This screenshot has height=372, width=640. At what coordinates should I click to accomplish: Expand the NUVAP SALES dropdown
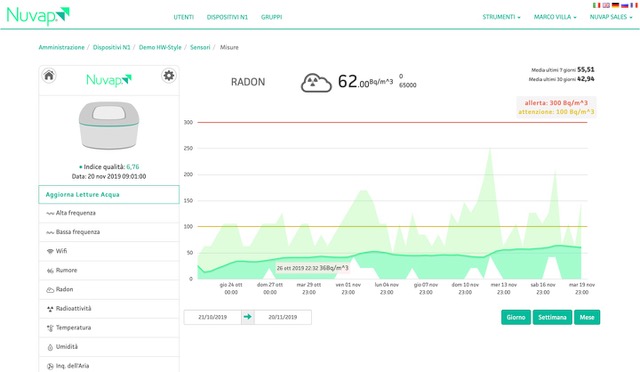pyautogui.click(x=611, y=17)
